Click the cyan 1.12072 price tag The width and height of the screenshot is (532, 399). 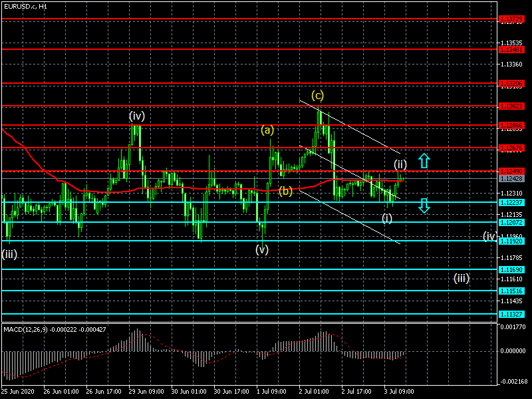511,223
